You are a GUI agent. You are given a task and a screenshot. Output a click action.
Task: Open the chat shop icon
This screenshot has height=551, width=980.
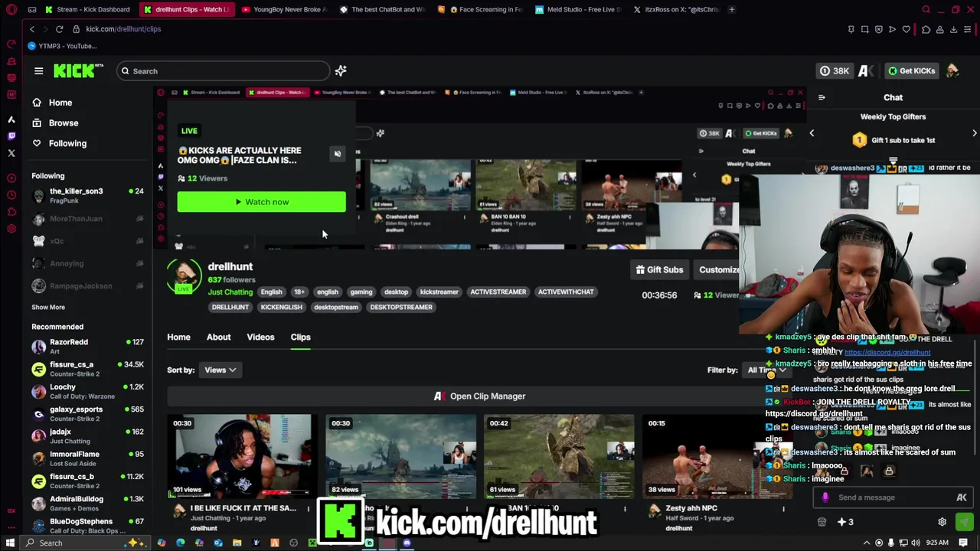822,523
